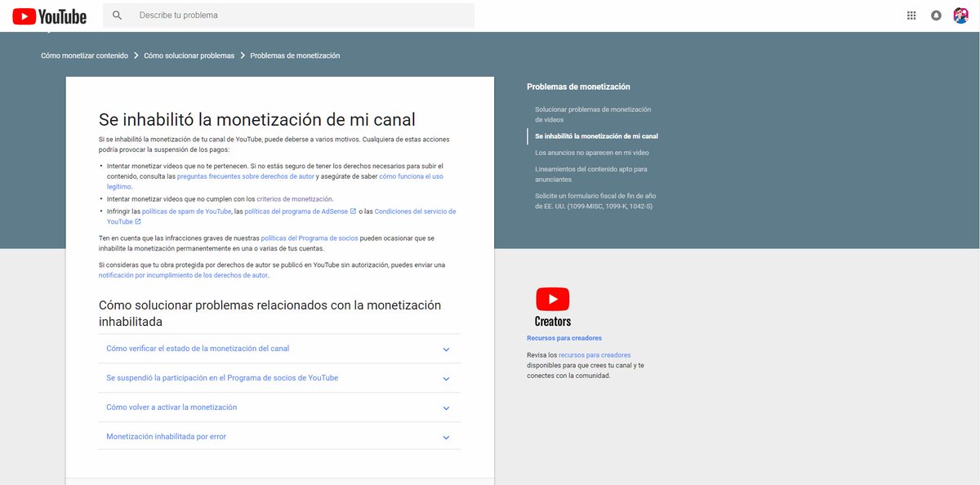Expand 'Se suspendió la participación en el Programa'
980x485 pixels.
coord(278,378)
